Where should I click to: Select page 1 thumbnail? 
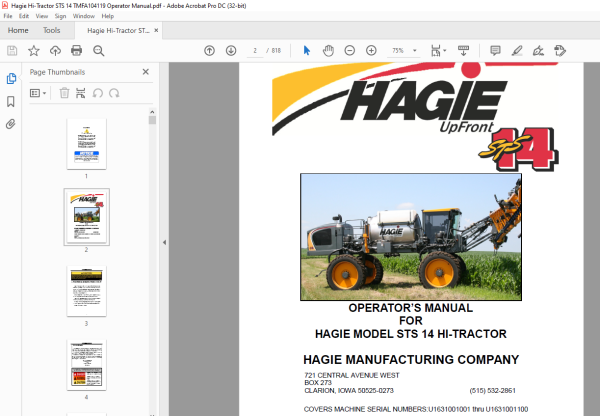coord(86,144)
